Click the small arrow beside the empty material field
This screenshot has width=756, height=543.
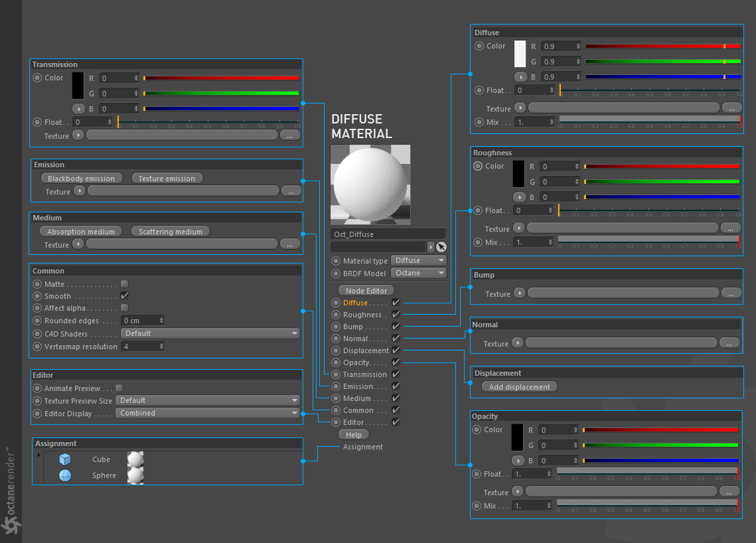coord(431,247)
